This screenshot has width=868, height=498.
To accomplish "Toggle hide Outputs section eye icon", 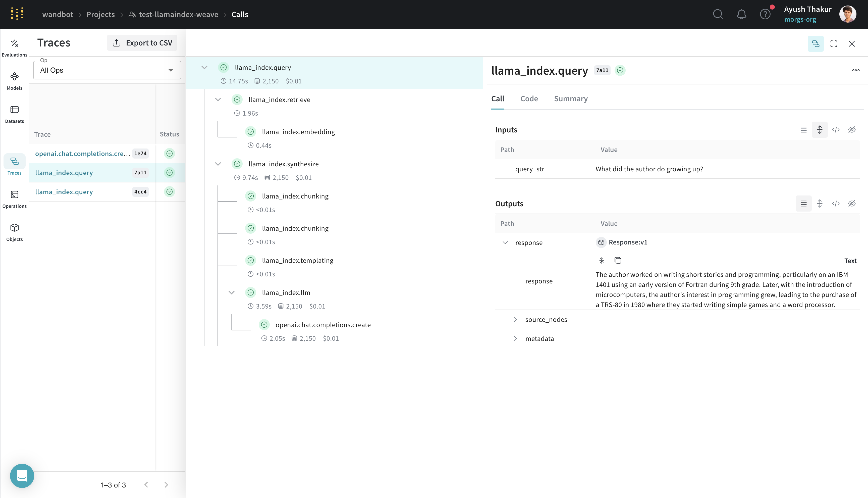I will click(852, 204).
